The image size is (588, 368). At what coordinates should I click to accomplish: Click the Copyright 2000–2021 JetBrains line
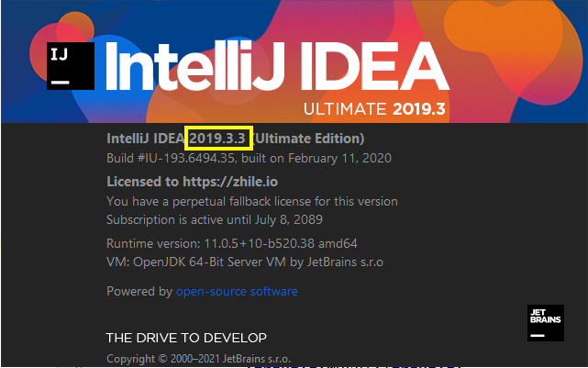pyautogui.click(x=198, y=359)
